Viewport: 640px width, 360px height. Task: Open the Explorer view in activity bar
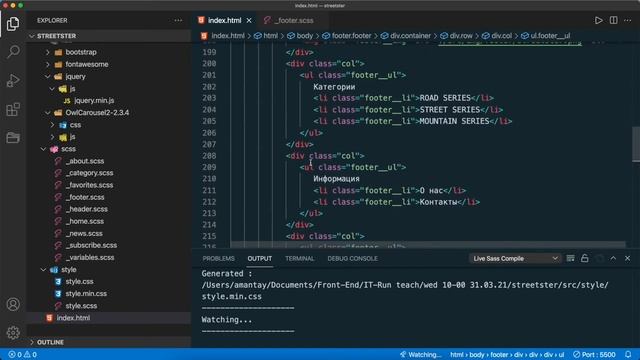point(13,24)
